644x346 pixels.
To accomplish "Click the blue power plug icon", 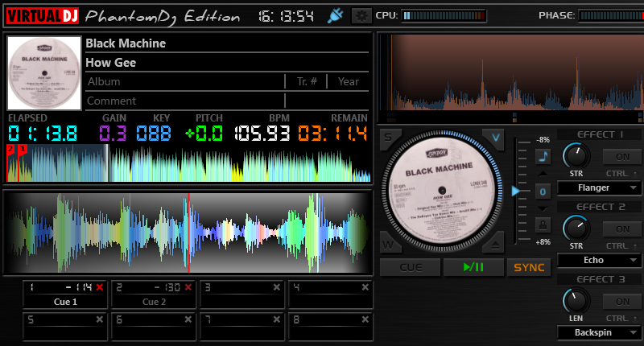I will 335,16.
